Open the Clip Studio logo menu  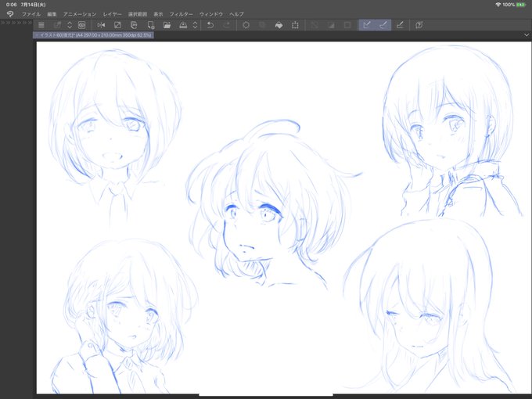10,14
